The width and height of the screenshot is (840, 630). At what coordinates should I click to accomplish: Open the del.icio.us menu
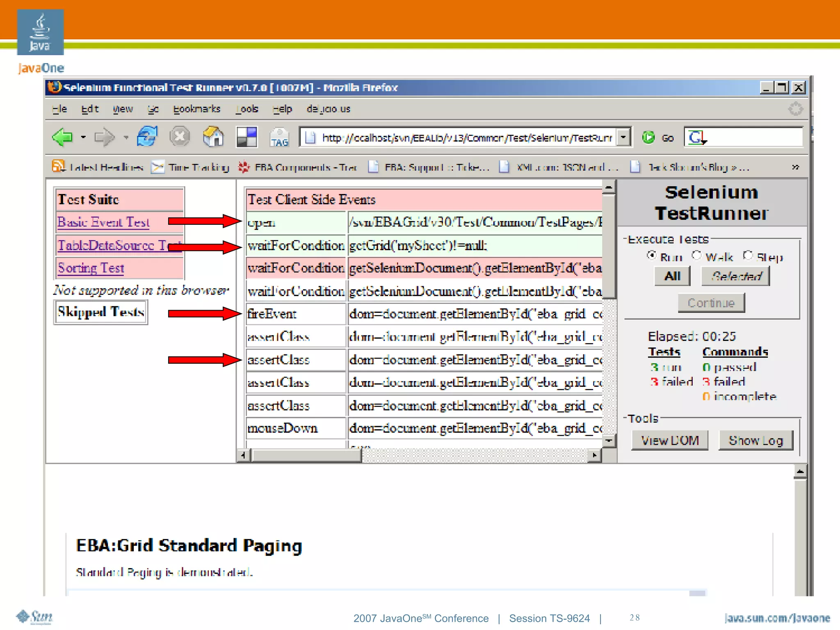(328, 109)
